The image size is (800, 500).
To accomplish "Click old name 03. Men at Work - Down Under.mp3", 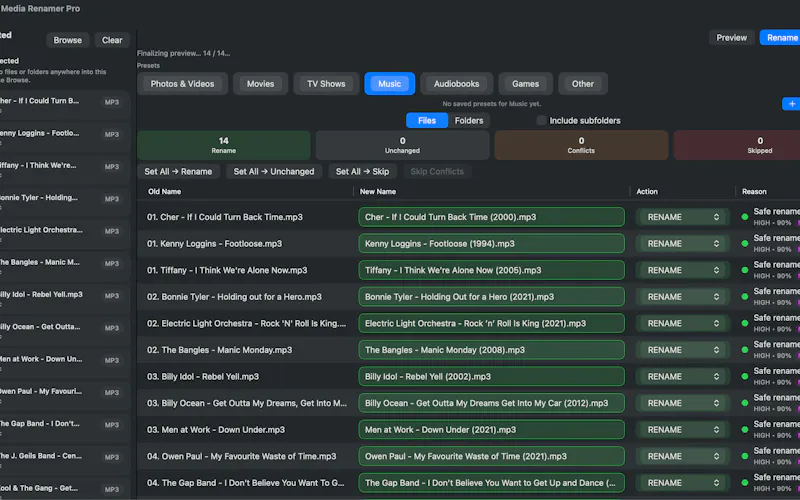I will click(216, 430).
